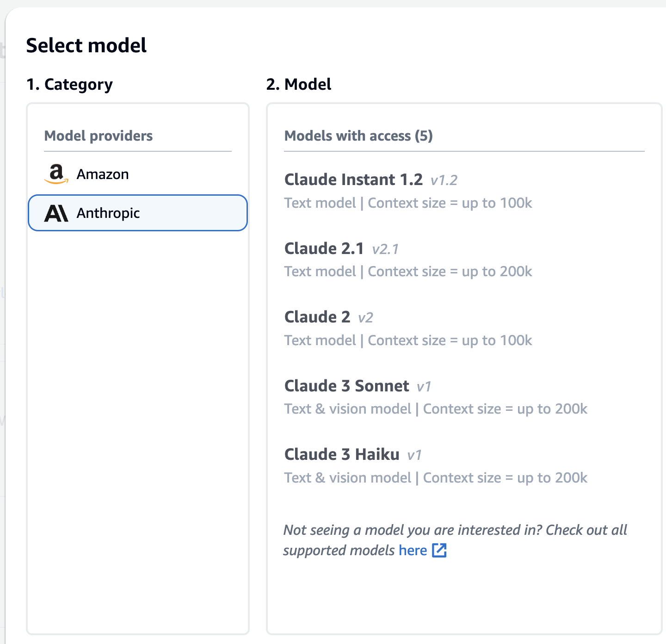Choose the Claude 3 Sonnet model
666x644 pixels.
point(346,386)
